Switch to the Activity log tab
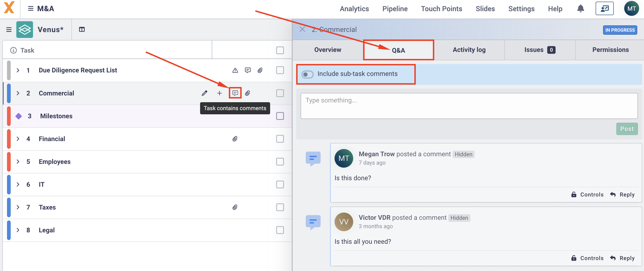 (x=469, y=50)
